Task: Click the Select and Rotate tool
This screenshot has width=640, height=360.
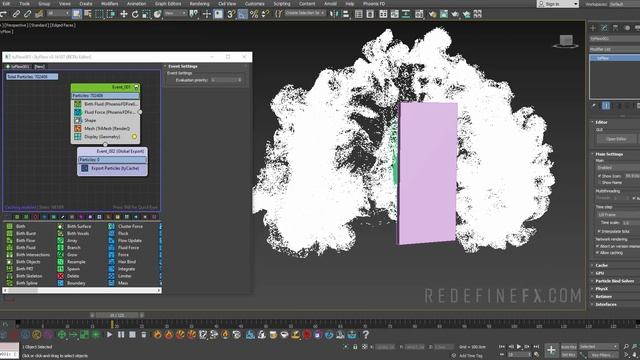Action: point(135,14)
